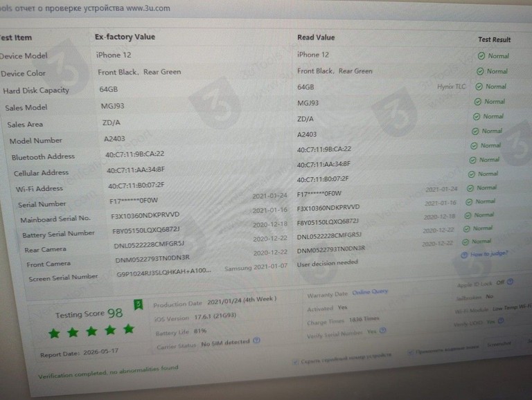This screenshot has height=400, width=532.
Task: Click the Screenshot button
Action: 499,344
